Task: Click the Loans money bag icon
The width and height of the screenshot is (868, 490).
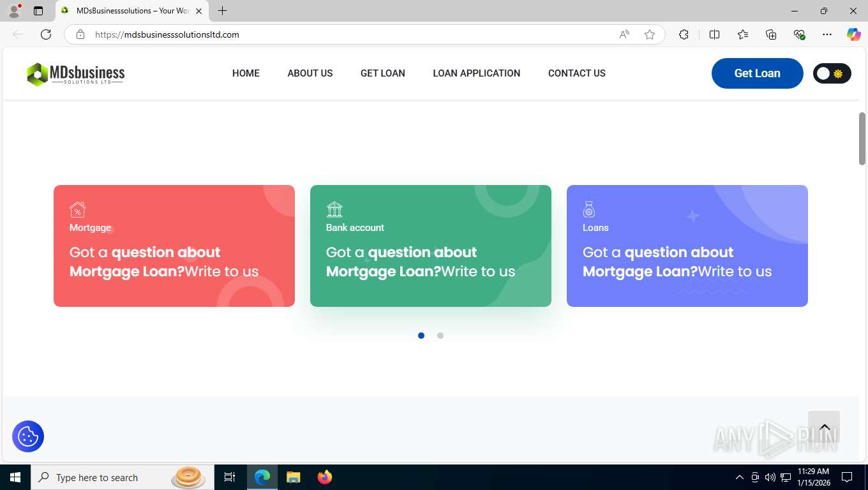Action: click(x=589, y=209)
